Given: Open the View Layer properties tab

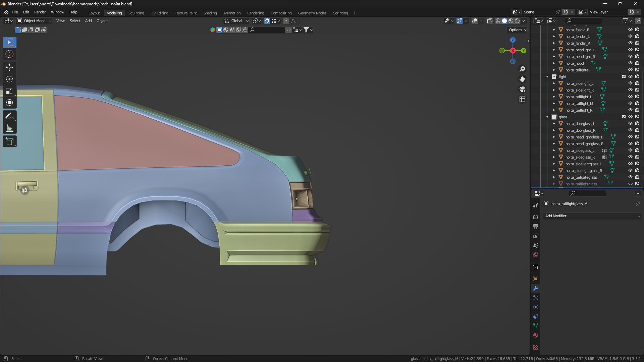Looking at the screenshot, I should point(536,236).
